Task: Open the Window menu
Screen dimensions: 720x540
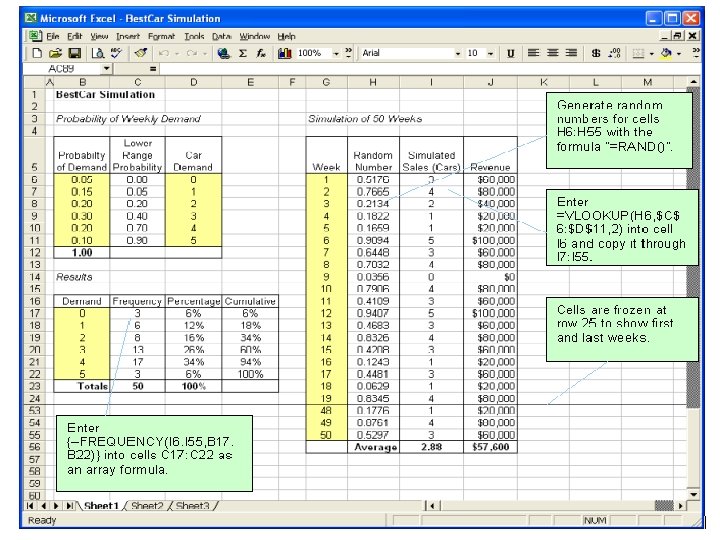Action: (x=254, y=36)
